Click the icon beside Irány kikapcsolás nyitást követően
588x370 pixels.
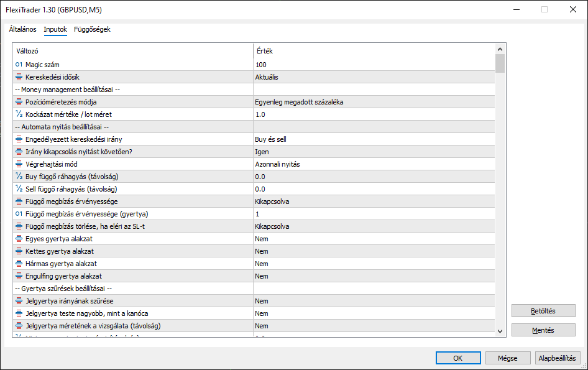(19, 152)
